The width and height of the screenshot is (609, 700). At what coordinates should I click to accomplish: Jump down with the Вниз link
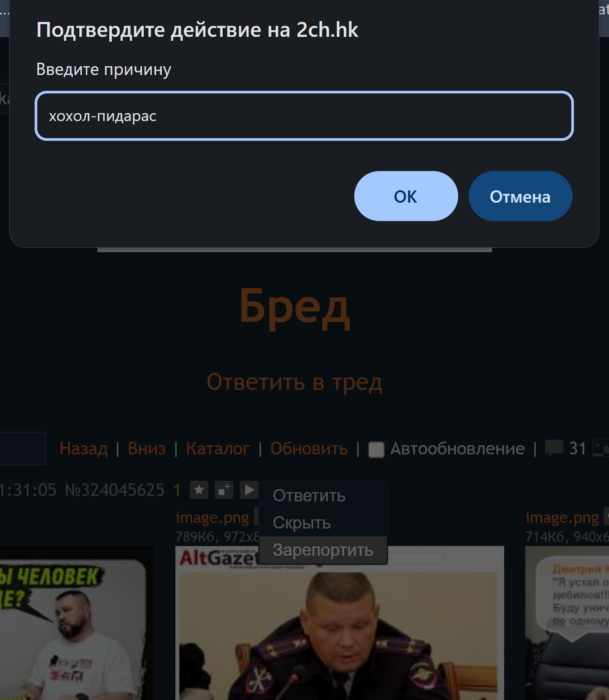(x=147, y=448)
